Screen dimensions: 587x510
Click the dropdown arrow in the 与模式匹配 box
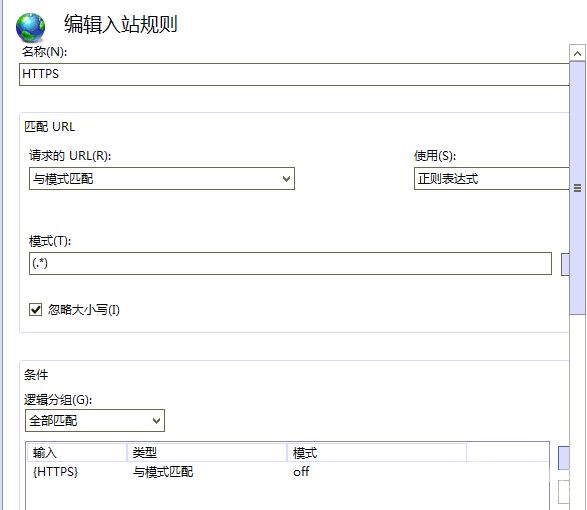[286, 179]
